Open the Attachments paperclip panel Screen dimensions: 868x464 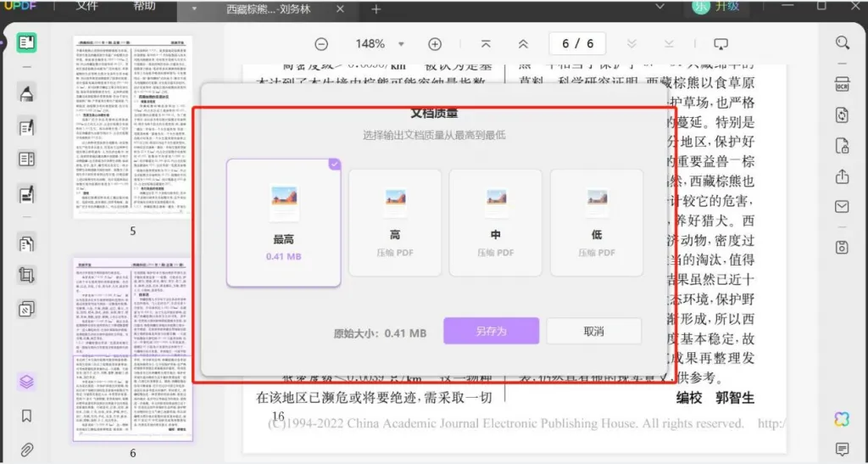26,449
